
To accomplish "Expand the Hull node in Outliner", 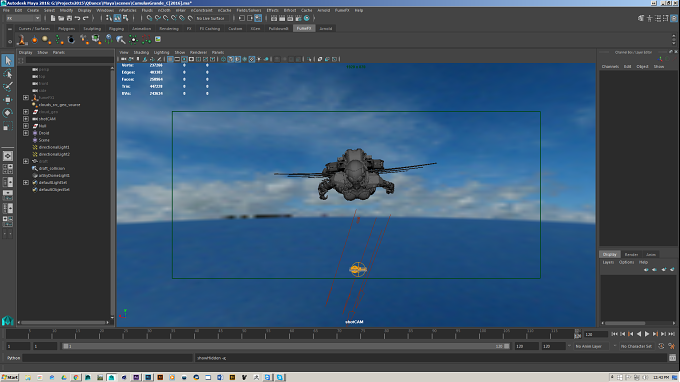I will pyautogui.click(x=26, y=126).
